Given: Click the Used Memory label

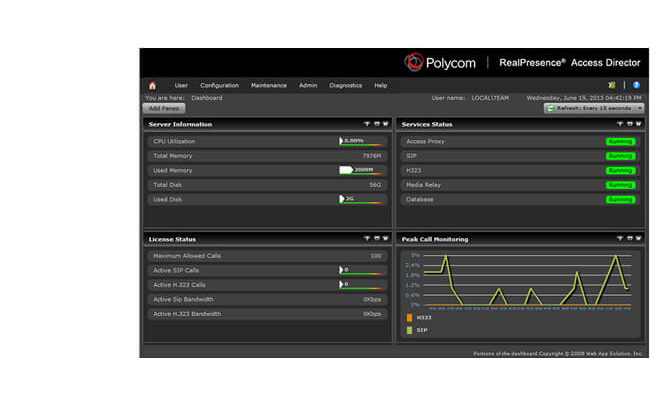Looking at the screenshot, I should (x=172, y=171).
